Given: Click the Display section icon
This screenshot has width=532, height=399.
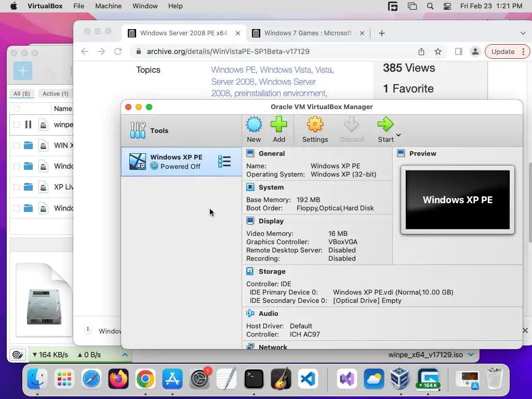Looking at the screenshot, I should pos(250,221).
